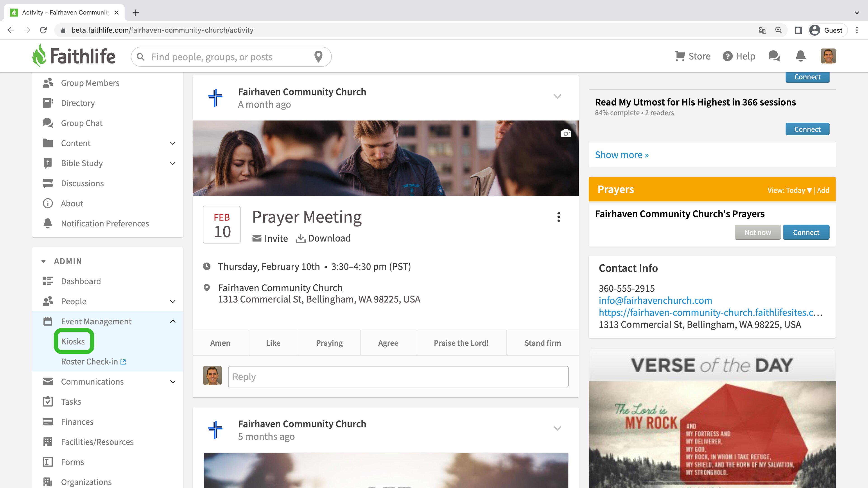Click the camera icon on event banner

[x=566, y=133]
